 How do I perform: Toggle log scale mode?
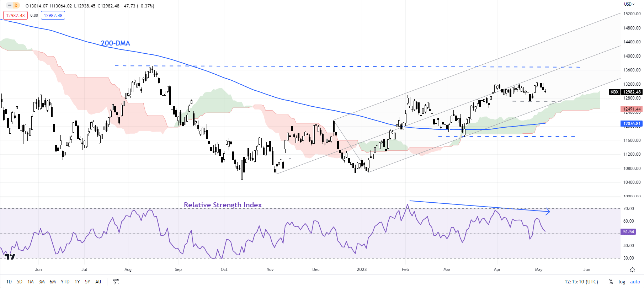[622, 282]
